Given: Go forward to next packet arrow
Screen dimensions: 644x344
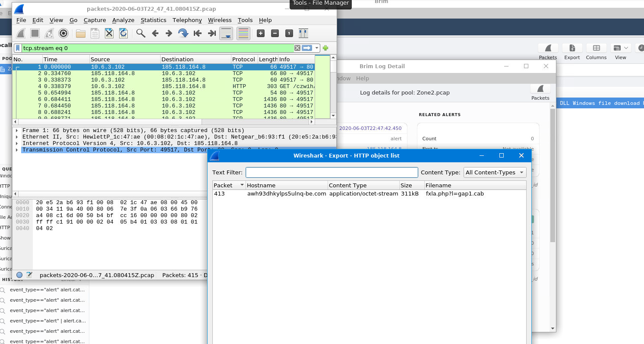Looking at the screenshot, I should 169,33.
